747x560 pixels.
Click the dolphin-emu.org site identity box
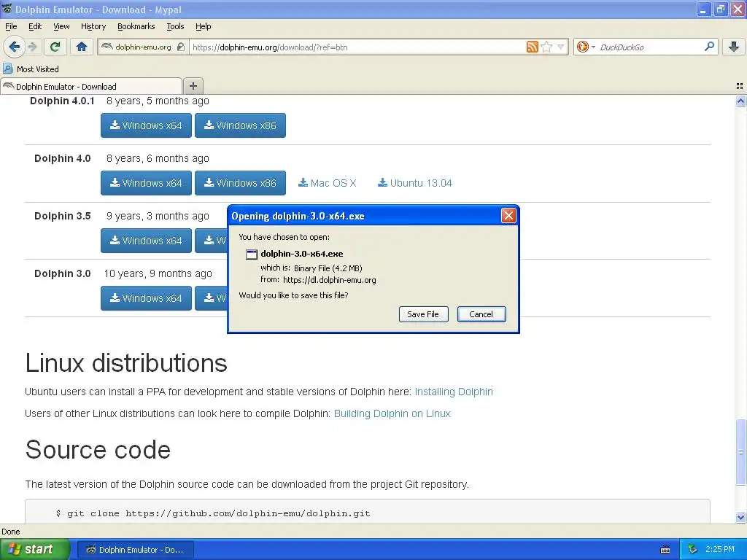[x=143, y=47]
